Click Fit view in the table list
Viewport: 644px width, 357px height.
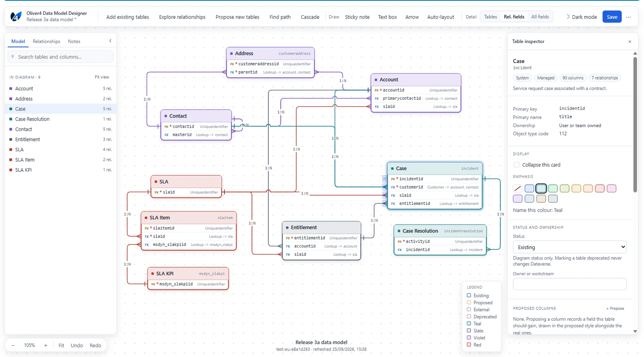pyautogui.click(x=102, y=77)
